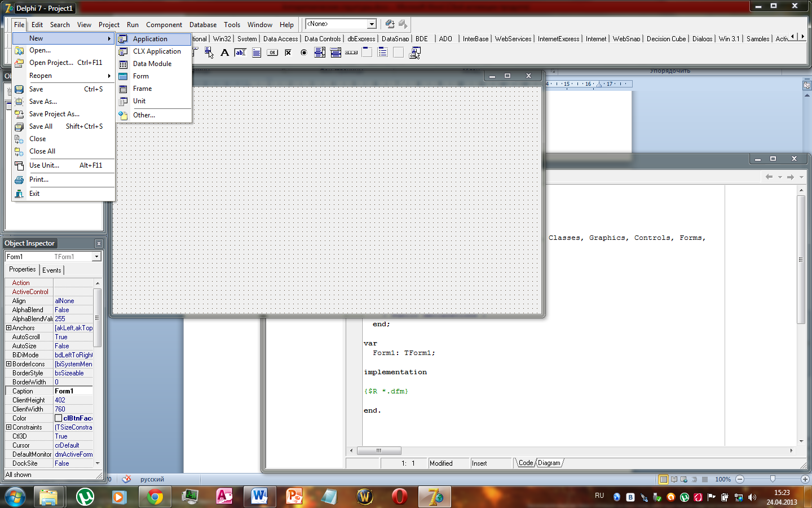812x508 pixels.
Task: Click the Word zoom slider handle
Action: [x=773, y=479]
